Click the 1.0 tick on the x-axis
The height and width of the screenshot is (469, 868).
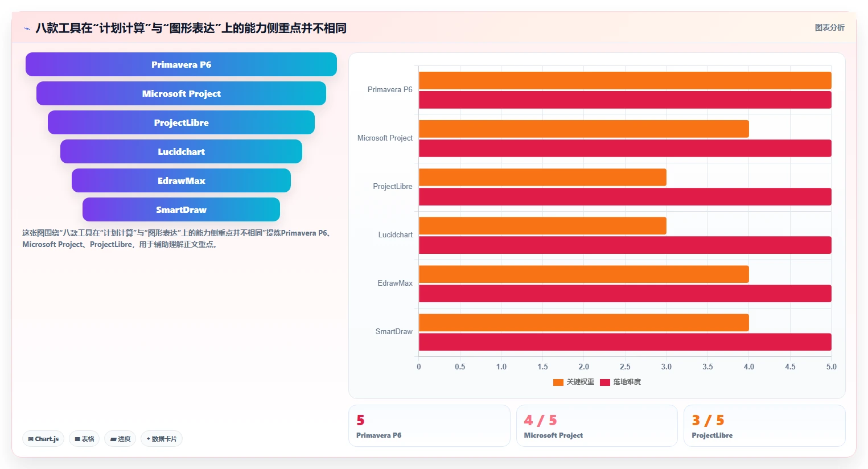tap(501, 367)
